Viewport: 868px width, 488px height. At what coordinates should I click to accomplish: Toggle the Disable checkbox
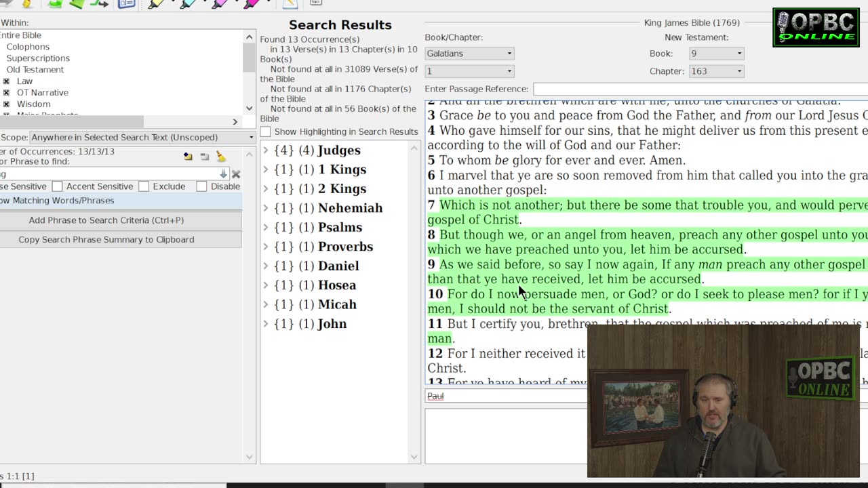coord(201,186)
